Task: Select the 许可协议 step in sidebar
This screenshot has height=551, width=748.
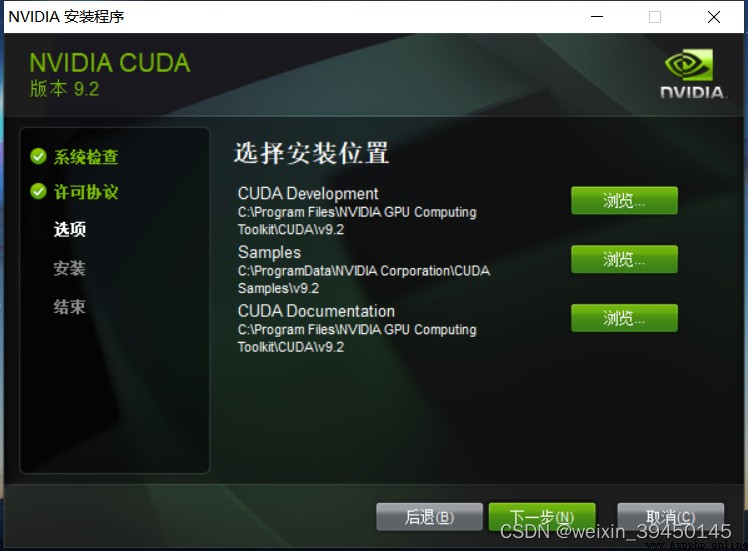Action: pyautogui.click(x=86, y=192)
